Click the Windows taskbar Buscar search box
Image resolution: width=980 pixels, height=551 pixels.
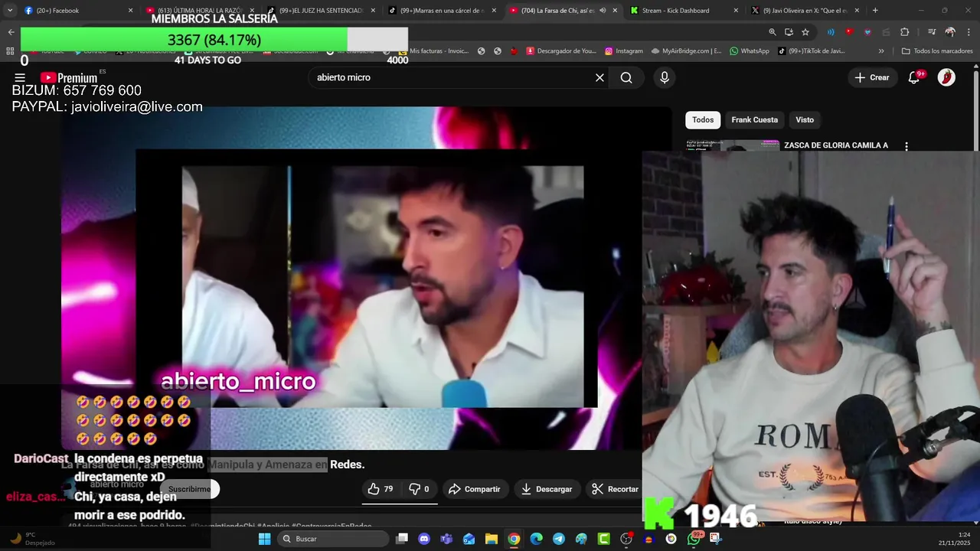[x=334, y=539]
